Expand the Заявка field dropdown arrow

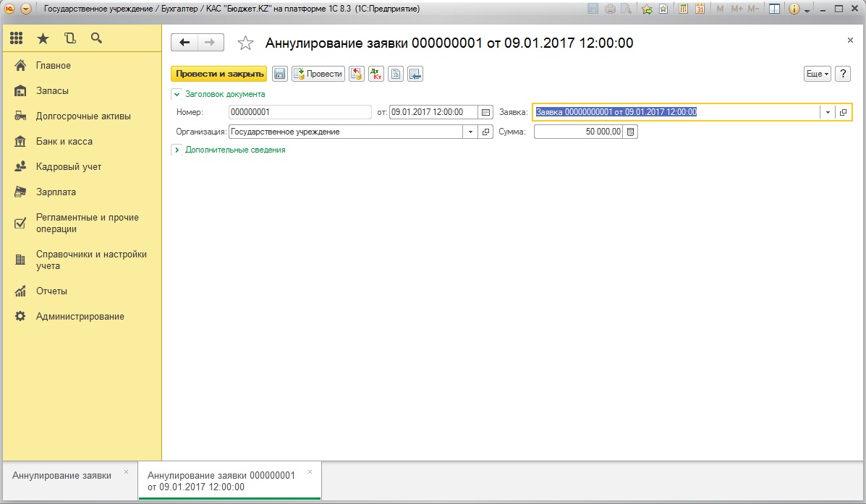828,112
